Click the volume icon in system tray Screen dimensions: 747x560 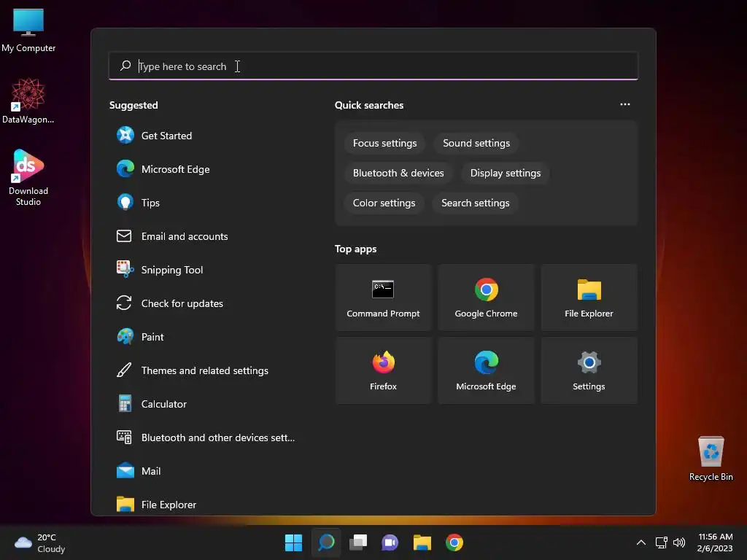pyautogui.click(x=679, y=542)
